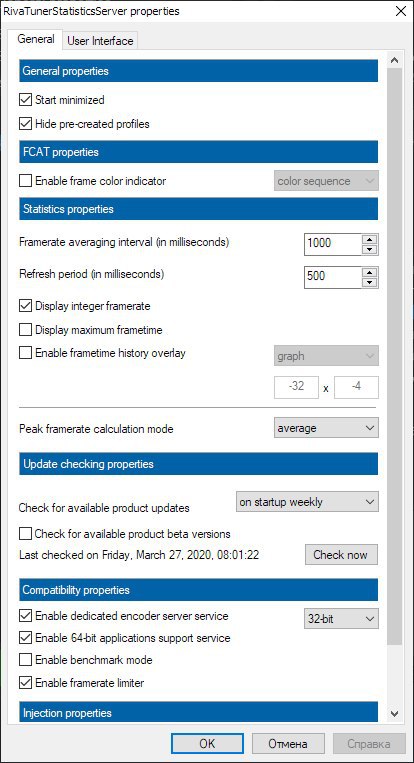Click the General properties header

(198, 71)
